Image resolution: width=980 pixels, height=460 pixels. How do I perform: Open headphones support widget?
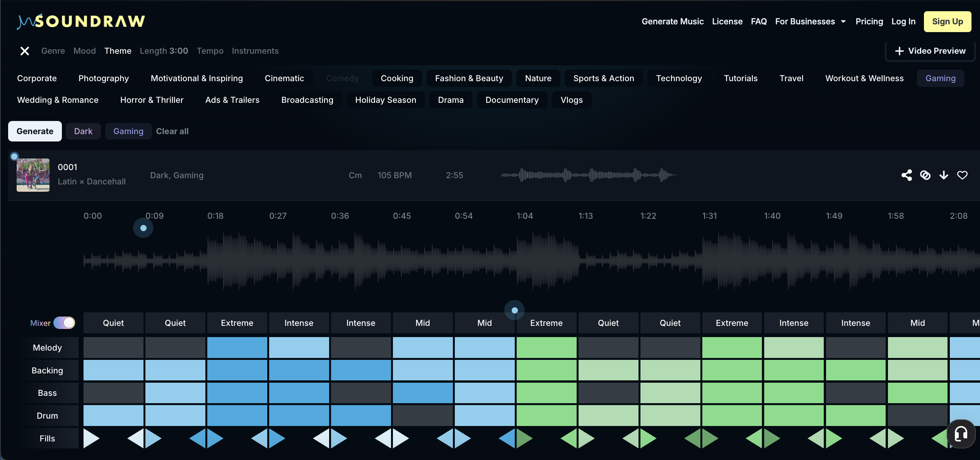coord(961,434)
